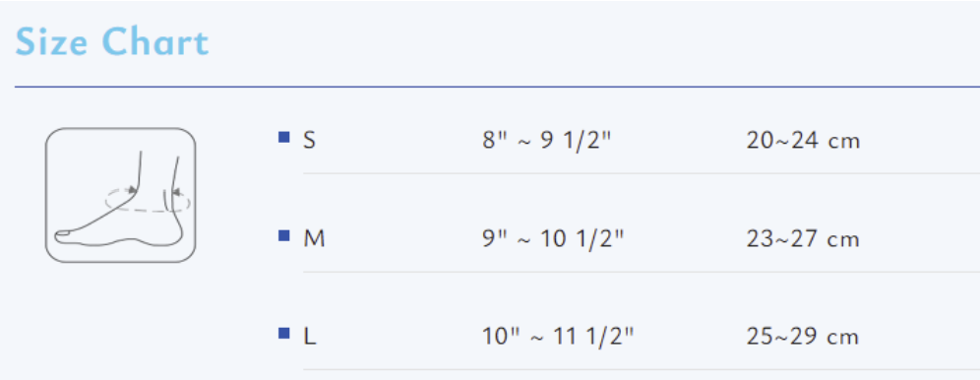The image size is (980, 380).
Task: Click the 9" ~ 10 1/2" inch range
Action: pos(553,239)
